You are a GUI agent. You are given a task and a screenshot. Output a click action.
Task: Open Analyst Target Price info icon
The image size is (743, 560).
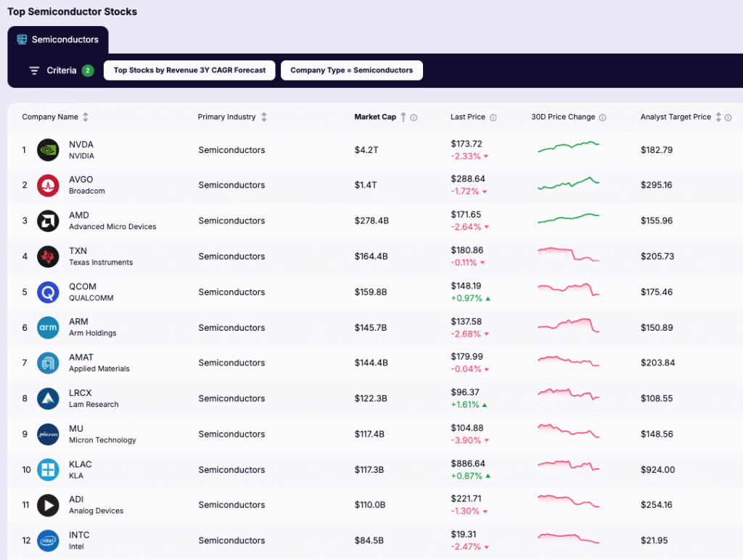[728, 118]
